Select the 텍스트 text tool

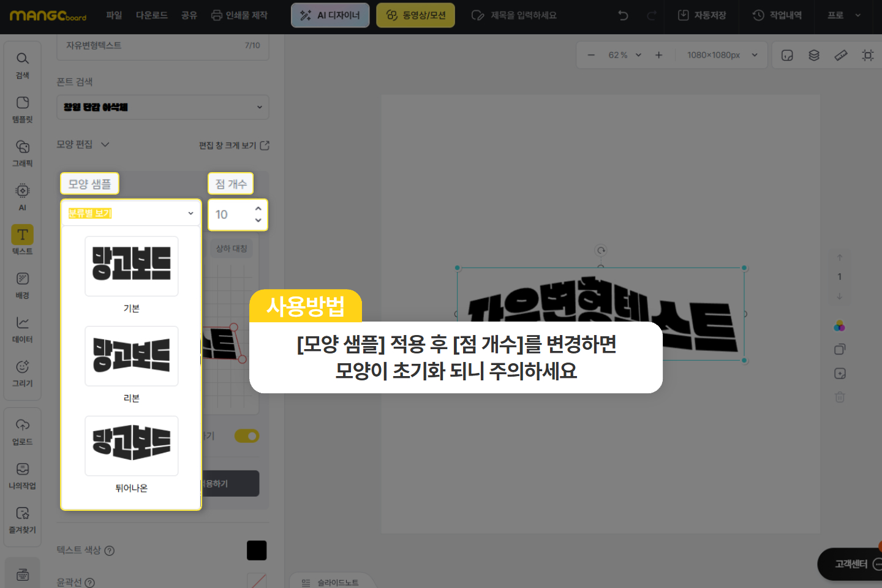[23, 240]
